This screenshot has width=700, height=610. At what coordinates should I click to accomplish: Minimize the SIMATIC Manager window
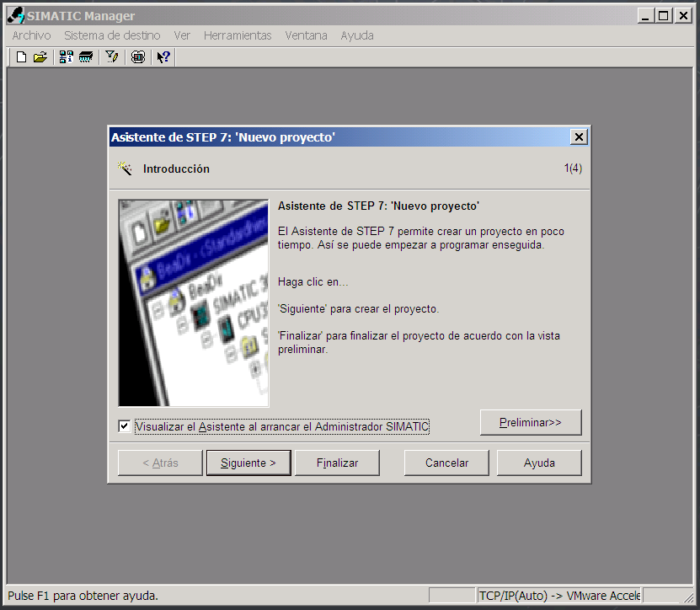tap(645, 16)
